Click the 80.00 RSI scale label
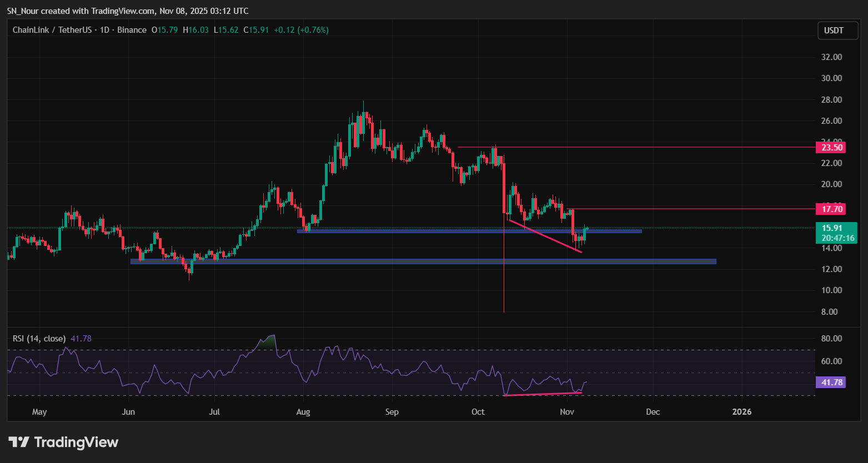 [832, 339]
